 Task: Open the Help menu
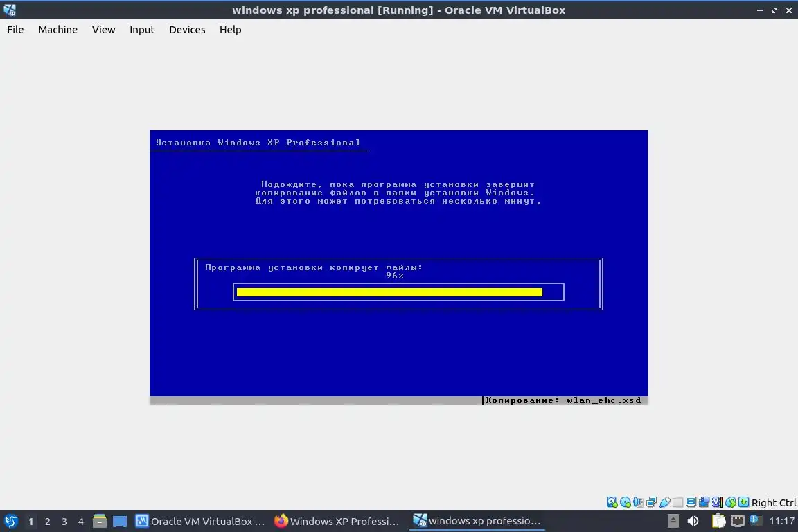pyautogui.click(x=230, y=30)
